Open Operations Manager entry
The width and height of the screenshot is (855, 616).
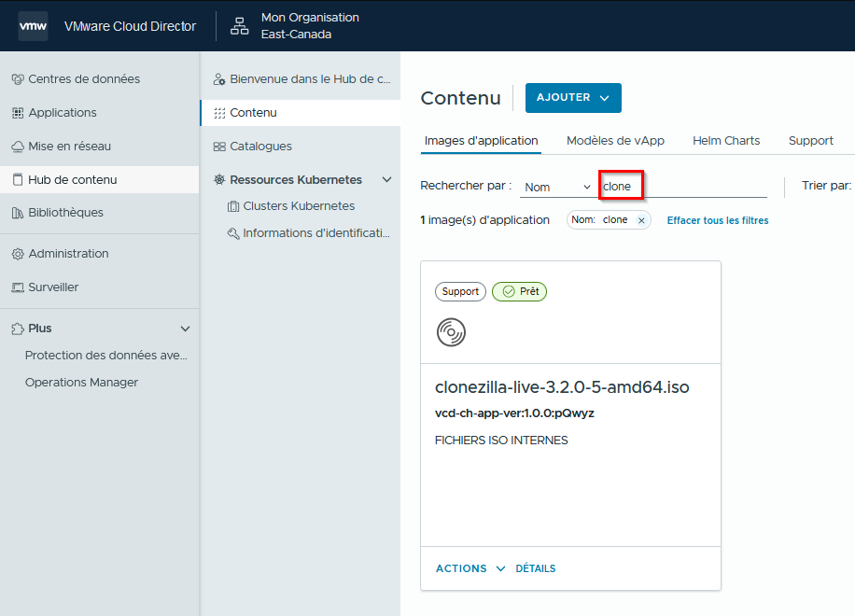click(x=81, y=383)
